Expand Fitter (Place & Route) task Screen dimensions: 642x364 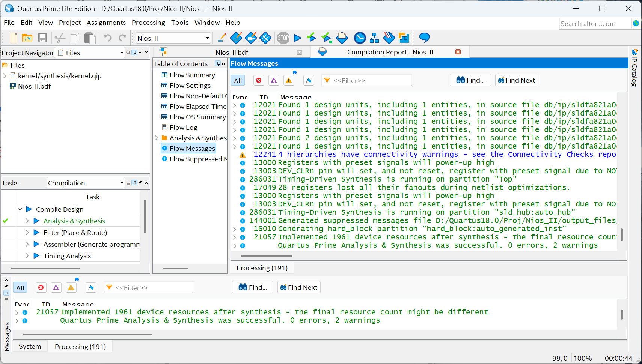tap(27, 232)
